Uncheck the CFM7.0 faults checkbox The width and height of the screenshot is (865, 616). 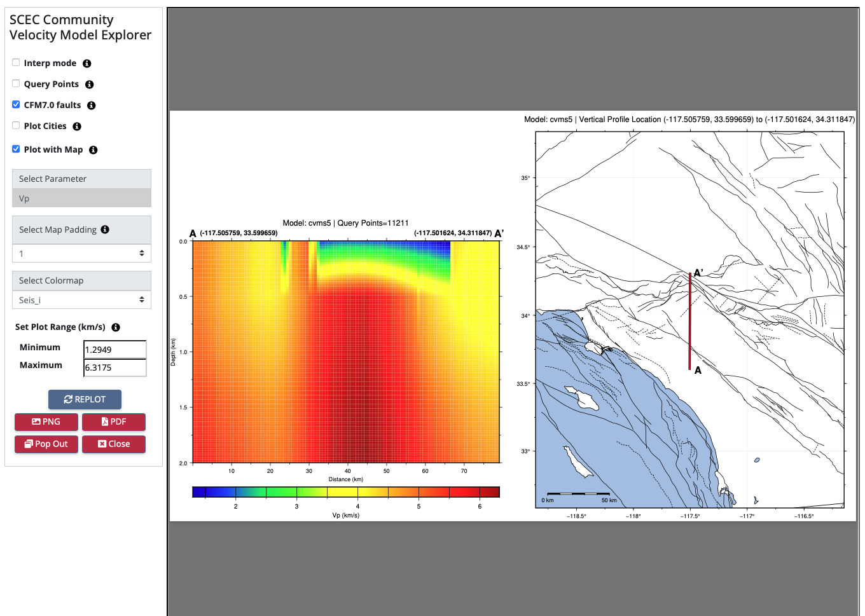pos(16,104)
